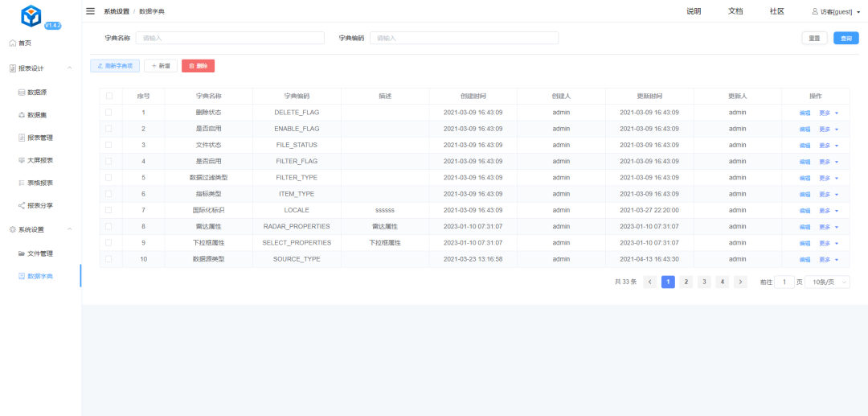Click the hamburger menu collapse icon

(90, 11)
